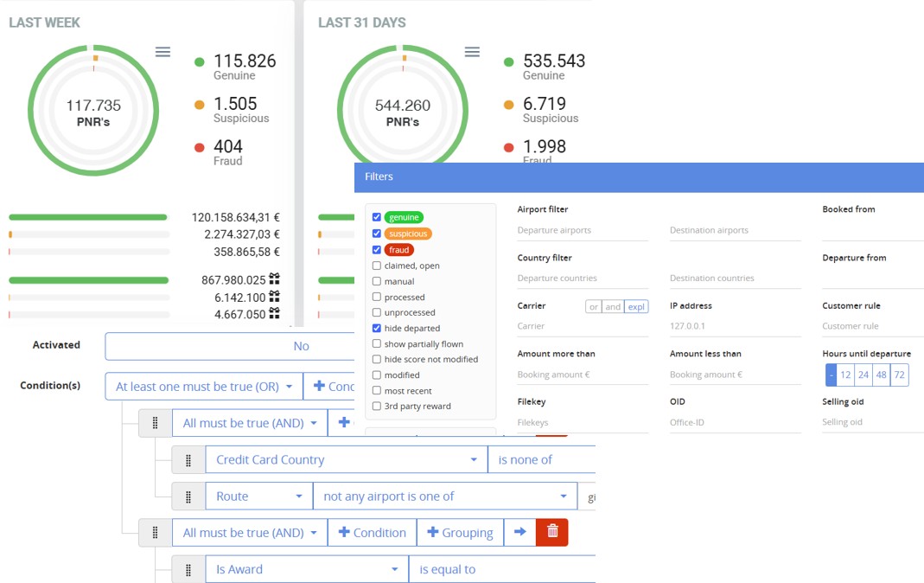
Task: Click the green Genuine legend dot in Last Week
Action: 200,61
